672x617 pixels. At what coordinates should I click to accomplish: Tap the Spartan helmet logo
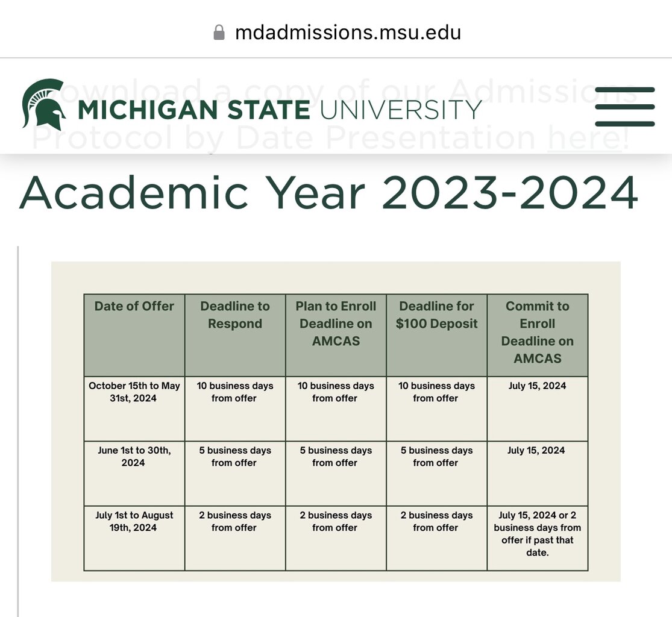pos(44,105)
